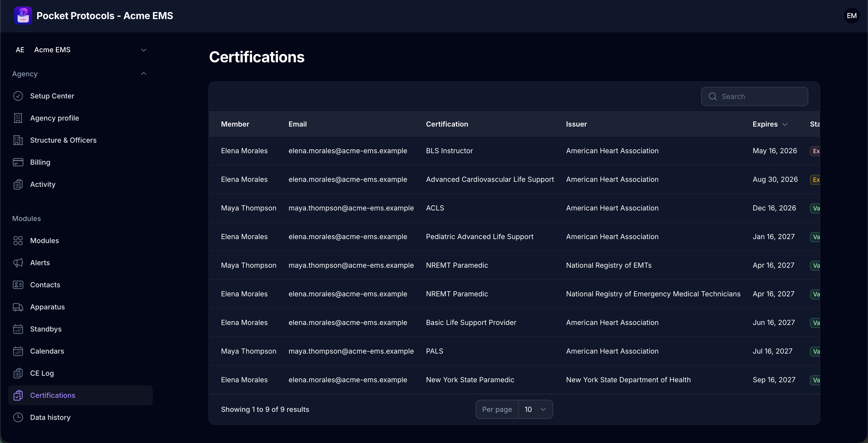Click the AE agency initials badge
The image size is (868, 443).
tap(20, 50)
